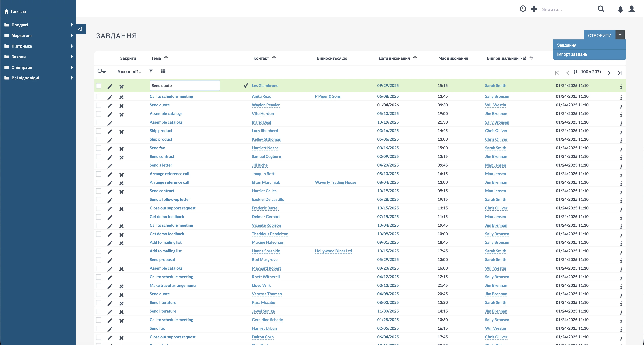Open contact link Harriett Neace
644x345 pixels.
(x=265, y=148)
